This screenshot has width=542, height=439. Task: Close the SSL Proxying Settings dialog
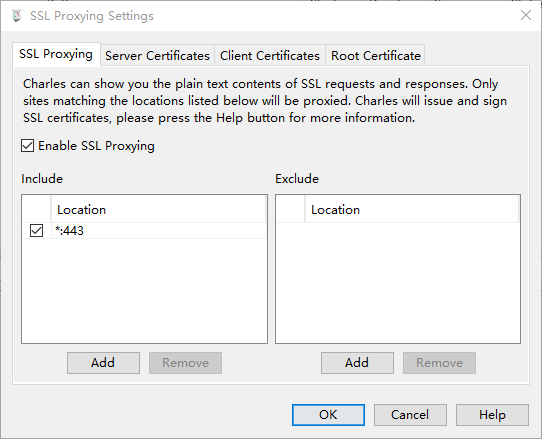(526, 15)
